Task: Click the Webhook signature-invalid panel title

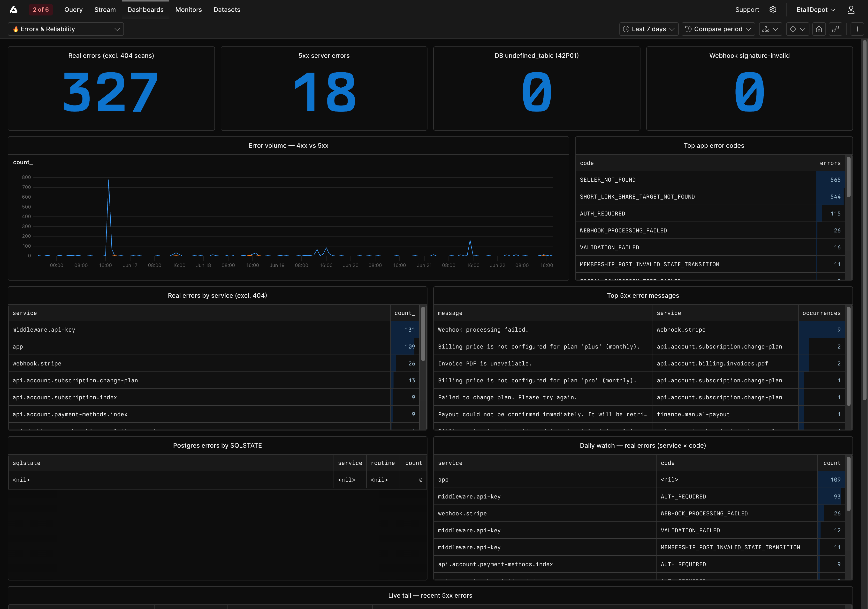Action: 749,56
